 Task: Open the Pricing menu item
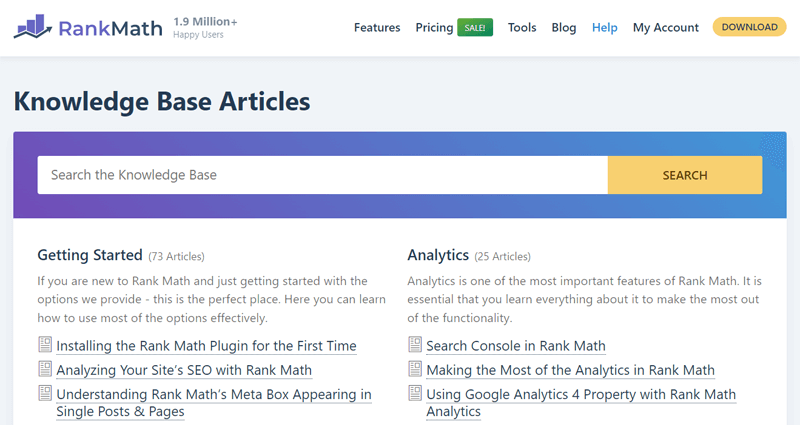pos(434,28)
